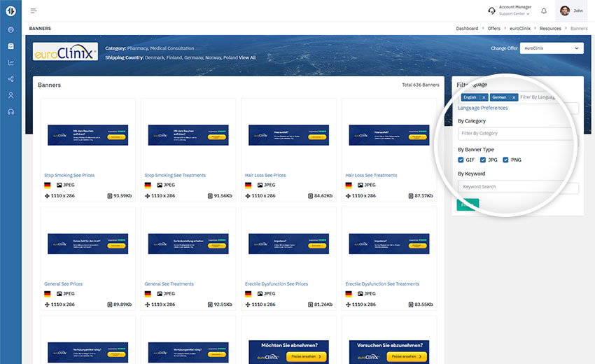
Task: Open General See Treatments link
Action: point(169,284)
